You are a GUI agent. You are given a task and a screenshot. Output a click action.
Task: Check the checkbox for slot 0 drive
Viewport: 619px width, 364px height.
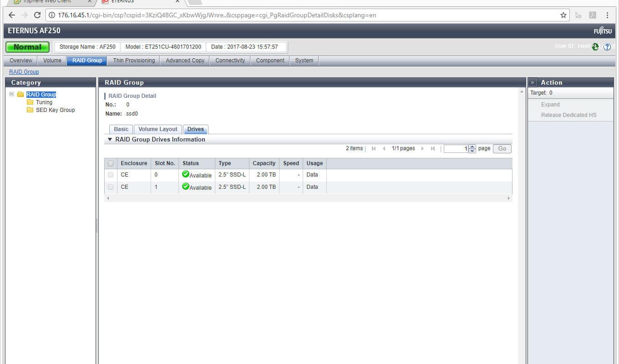(x=111, y=175)
